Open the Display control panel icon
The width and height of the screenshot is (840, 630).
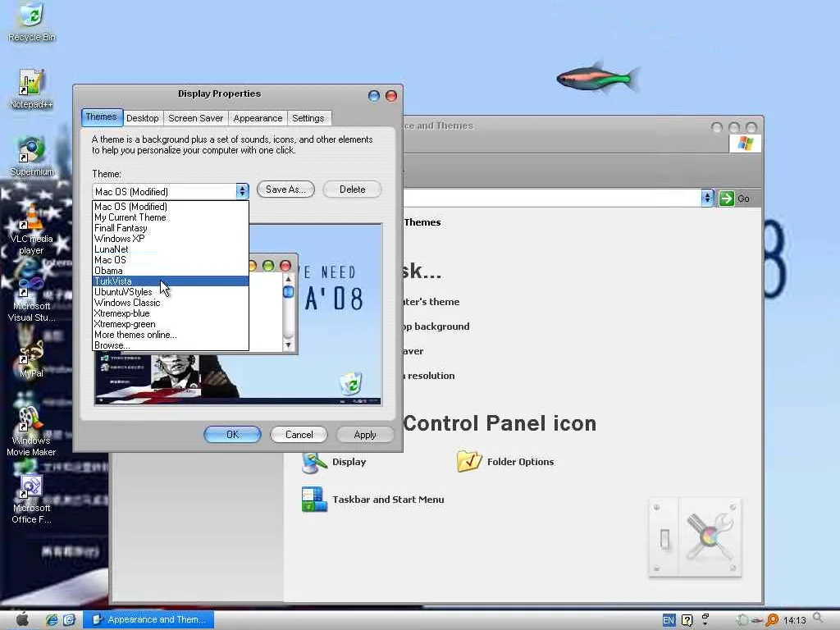pos(314,462)
